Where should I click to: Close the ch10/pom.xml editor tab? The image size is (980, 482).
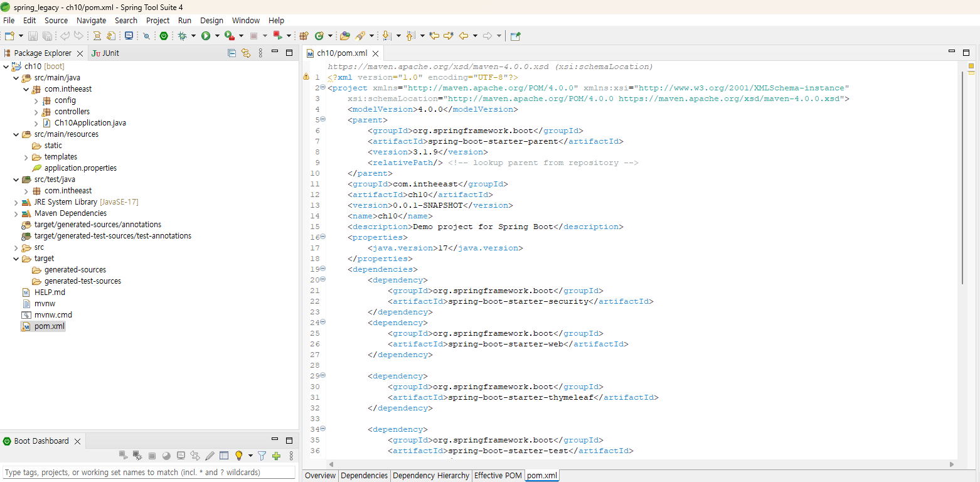pos(376,54)
